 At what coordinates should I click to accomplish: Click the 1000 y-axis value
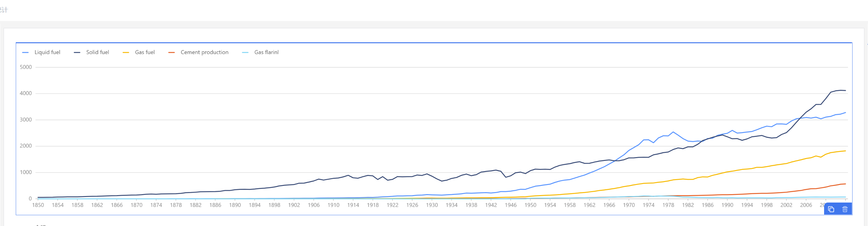coord(26,172)
